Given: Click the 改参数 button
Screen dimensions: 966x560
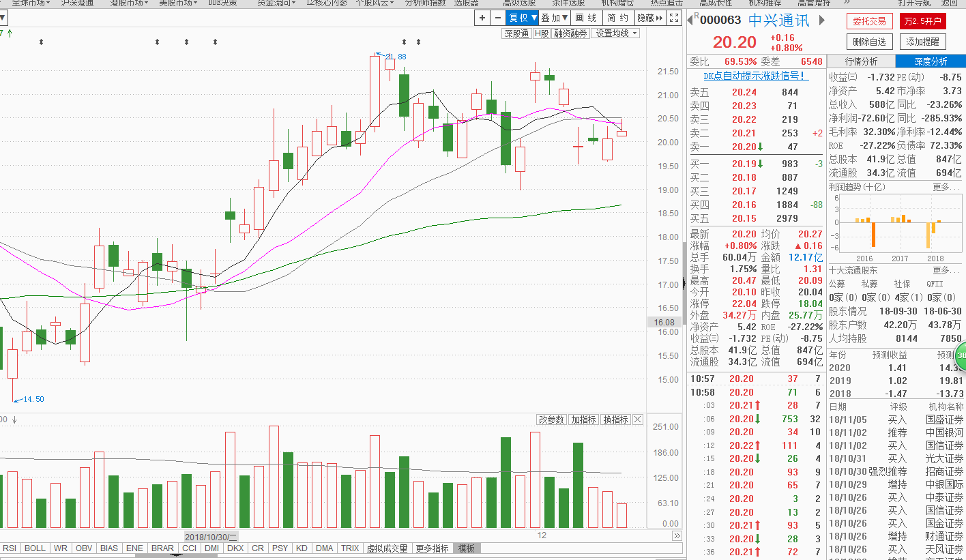Looking at the screenshot, I should point(551,419).
